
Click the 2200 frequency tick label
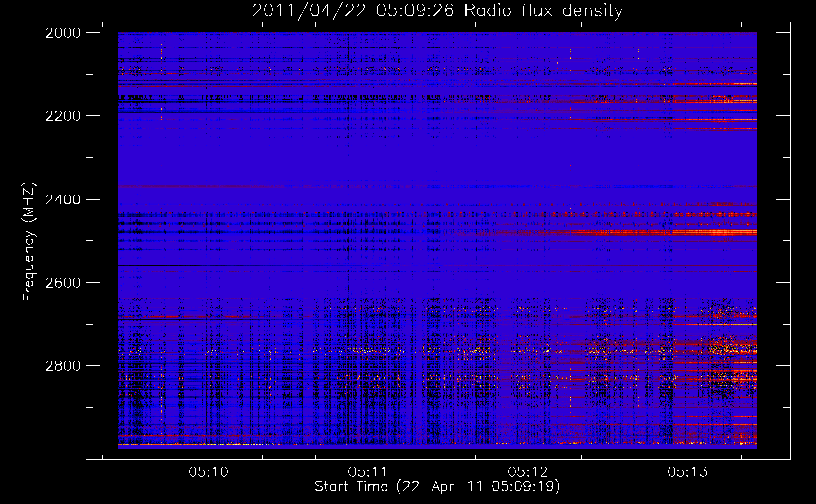[x=63, y=116]
